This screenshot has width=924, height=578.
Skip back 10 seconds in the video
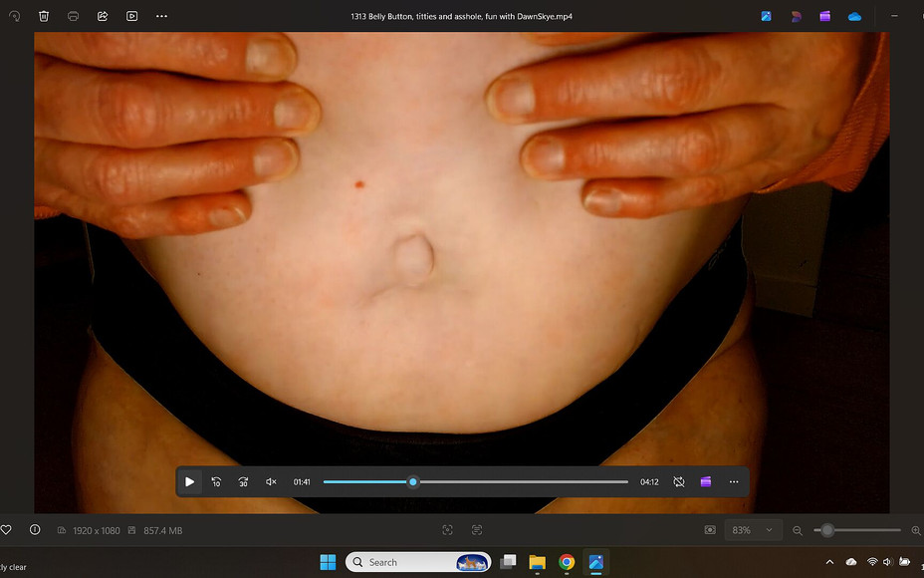pyautogui.click(x=216, y=482)
